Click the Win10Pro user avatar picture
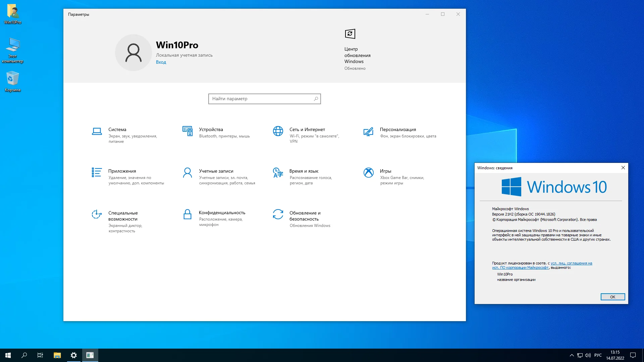The height and width of the screenshot is (362, 644). click(x=133, y=53)
